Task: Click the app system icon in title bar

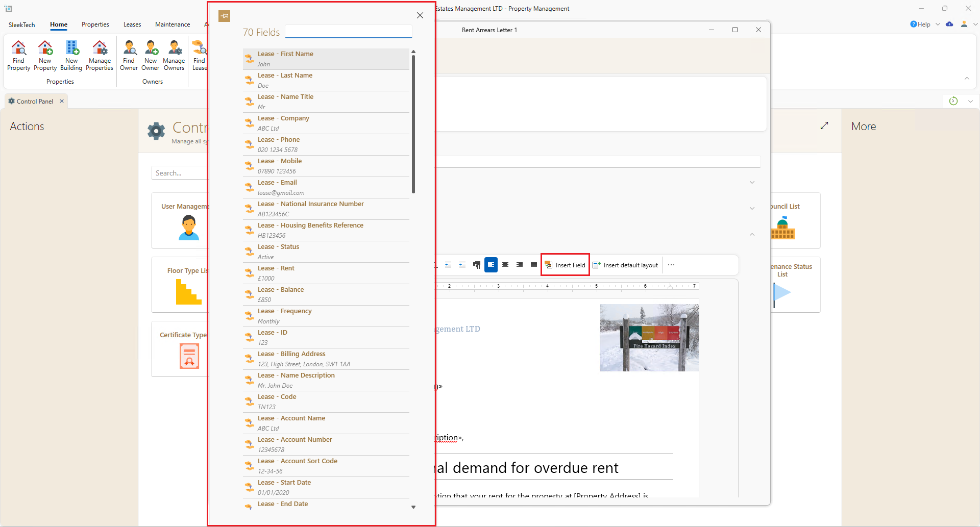Action: [x=8, y=9]
